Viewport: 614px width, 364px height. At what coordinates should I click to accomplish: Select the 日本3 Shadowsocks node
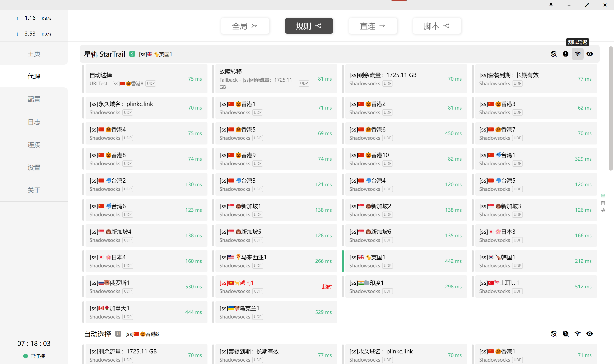pyautogui.click(x=536, y=235)
